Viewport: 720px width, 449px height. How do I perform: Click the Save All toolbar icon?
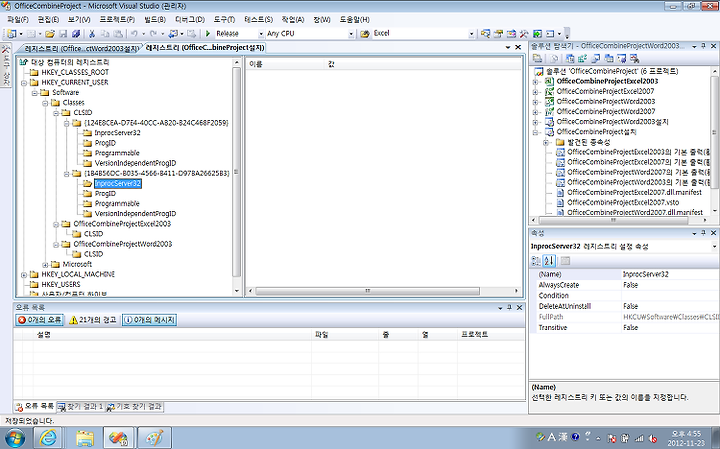click(76, 34)
